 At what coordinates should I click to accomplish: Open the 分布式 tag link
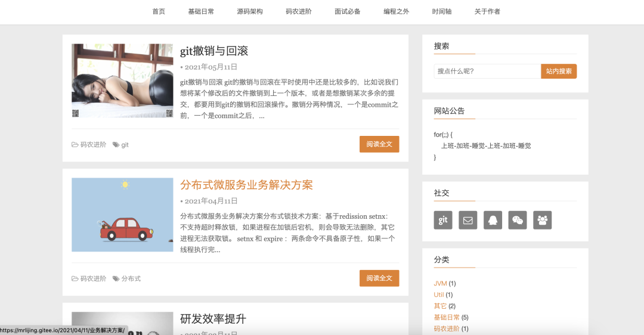(131, 278)
